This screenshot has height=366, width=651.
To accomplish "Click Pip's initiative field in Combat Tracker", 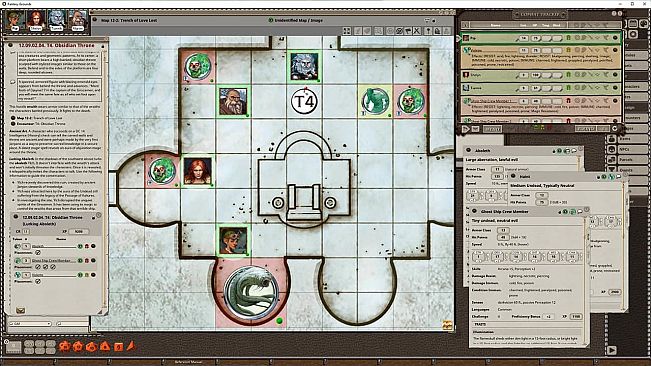I will [524, 38].
